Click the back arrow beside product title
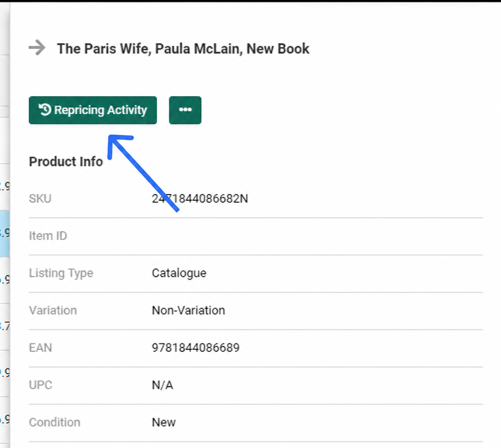Image resolution: width=501 pixels, height=448 pixels. coord(37,48)
